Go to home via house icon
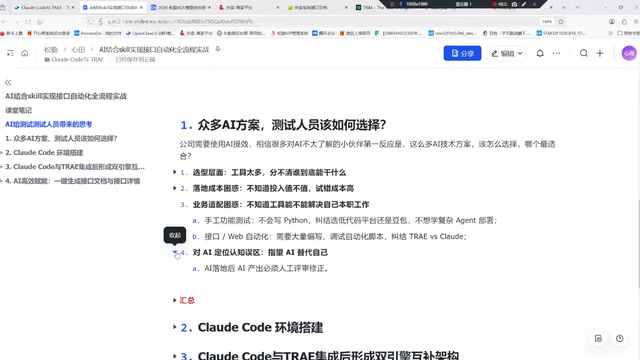The width and height of the screenshot is (640, 360). click(x=24, y=53)
